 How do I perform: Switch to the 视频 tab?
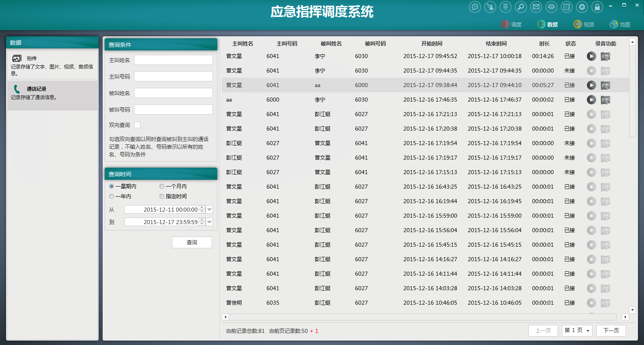tap(584, 25)
